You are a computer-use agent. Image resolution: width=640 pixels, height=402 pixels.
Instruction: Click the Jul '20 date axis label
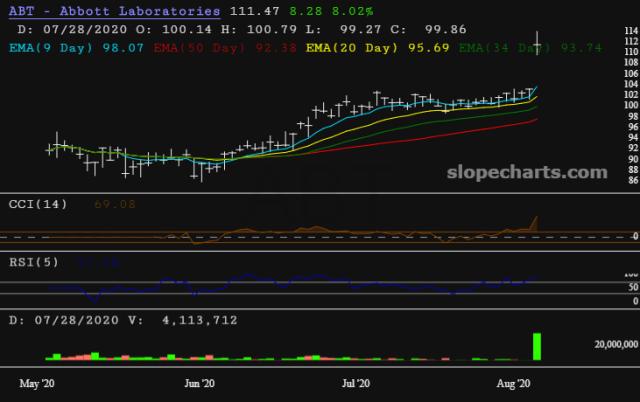pyautogui.click(x=356, y=383)
